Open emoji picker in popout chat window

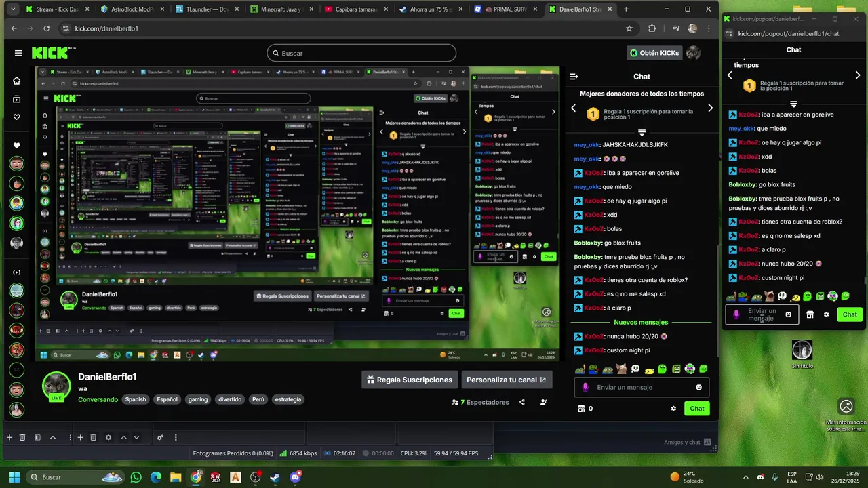tap(788, 314)
